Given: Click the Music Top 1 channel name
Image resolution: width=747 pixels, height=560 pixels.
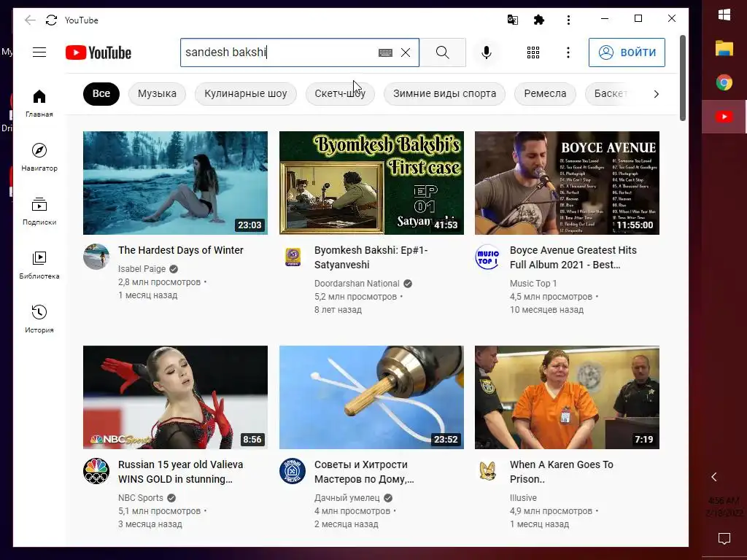Looking at the screenshot, I should coord(533,284).
